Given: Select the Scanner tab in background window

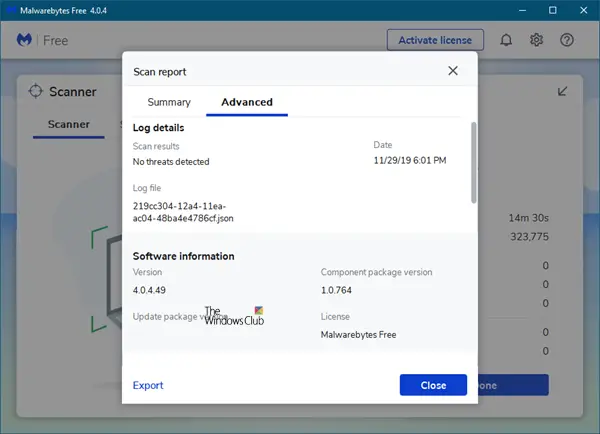Looking at the screenshot, I should [x=68, y=124].
